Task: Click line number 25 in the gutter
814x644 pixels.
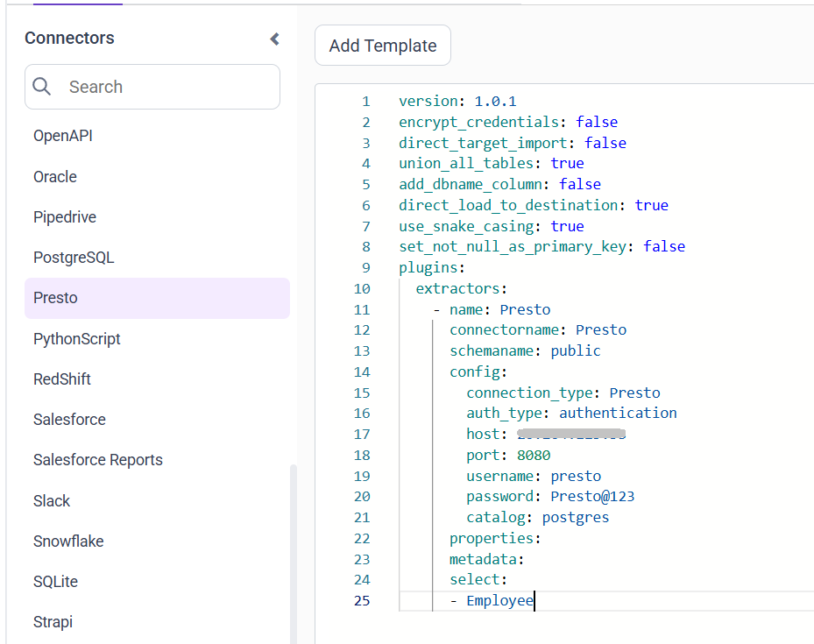Action: pos(362,601)
